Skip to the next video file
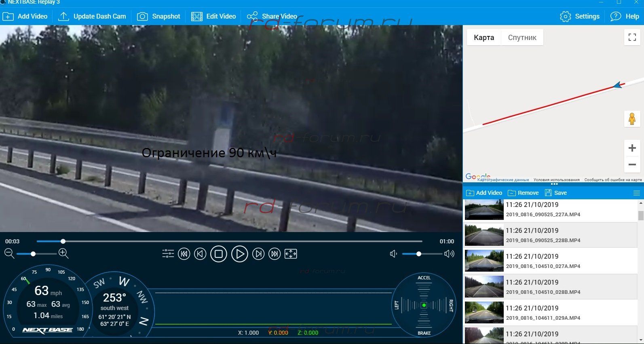 point(274,254)
